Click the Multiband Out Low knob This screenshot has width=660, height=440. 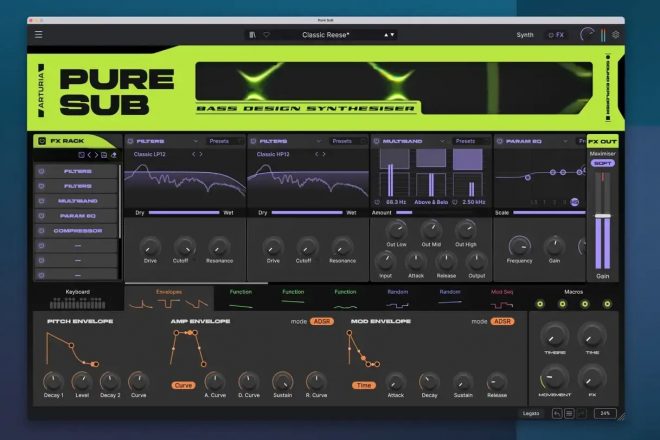tap(396, 230)
